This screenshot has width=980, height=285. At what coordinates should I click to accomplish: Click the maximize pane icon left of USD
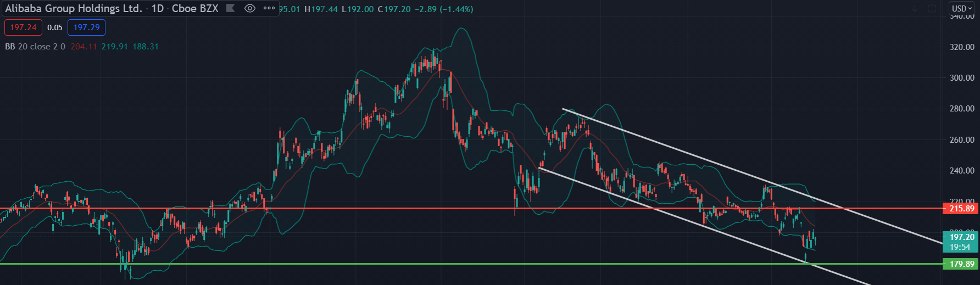coord(932,9)
